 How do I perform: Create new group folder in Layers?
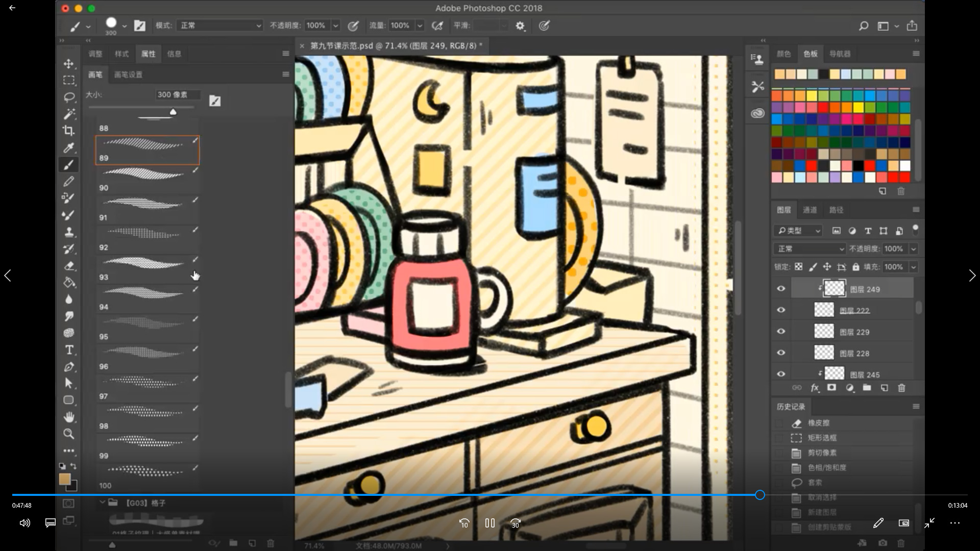(x=867, y=388)
